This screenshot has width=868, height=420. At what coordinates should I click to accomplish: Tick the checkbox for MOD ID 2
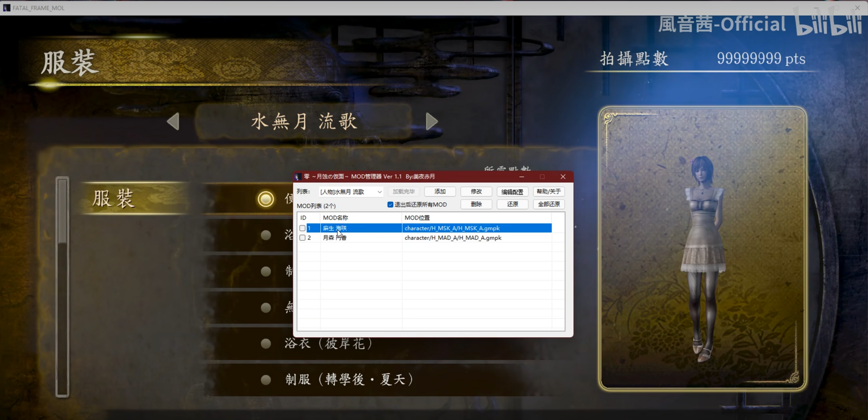click(302, 238)
